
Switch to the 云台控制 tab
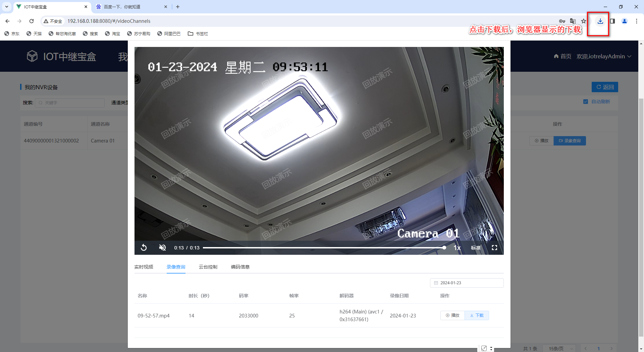coord(208,267)
